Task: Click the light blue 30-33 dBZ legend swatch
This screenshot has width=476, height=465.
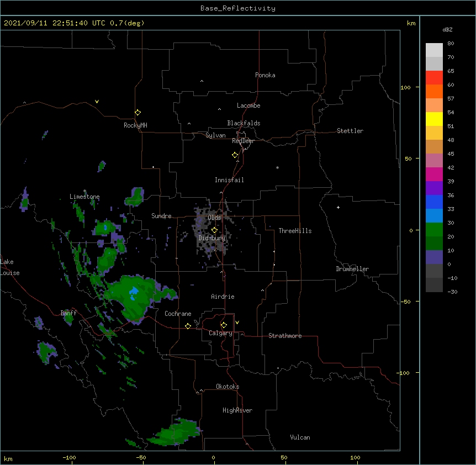Action: tap(434, 216)
